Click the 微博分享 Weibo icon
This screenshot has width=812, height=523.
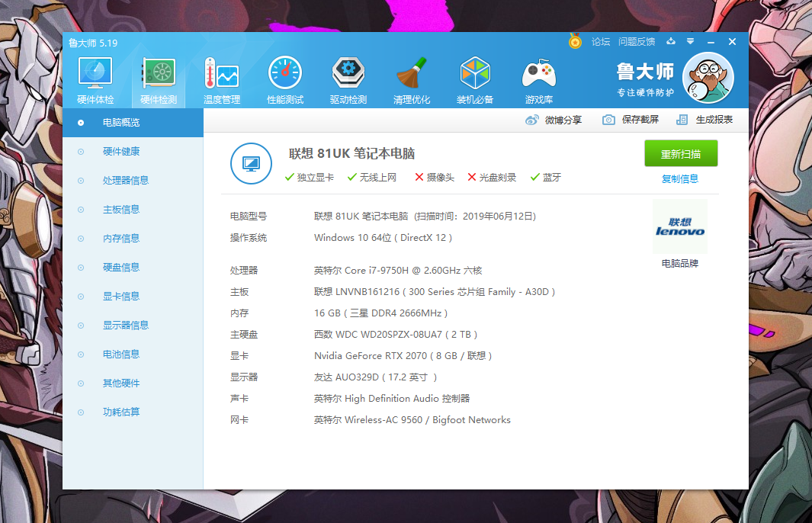(532, 120)
